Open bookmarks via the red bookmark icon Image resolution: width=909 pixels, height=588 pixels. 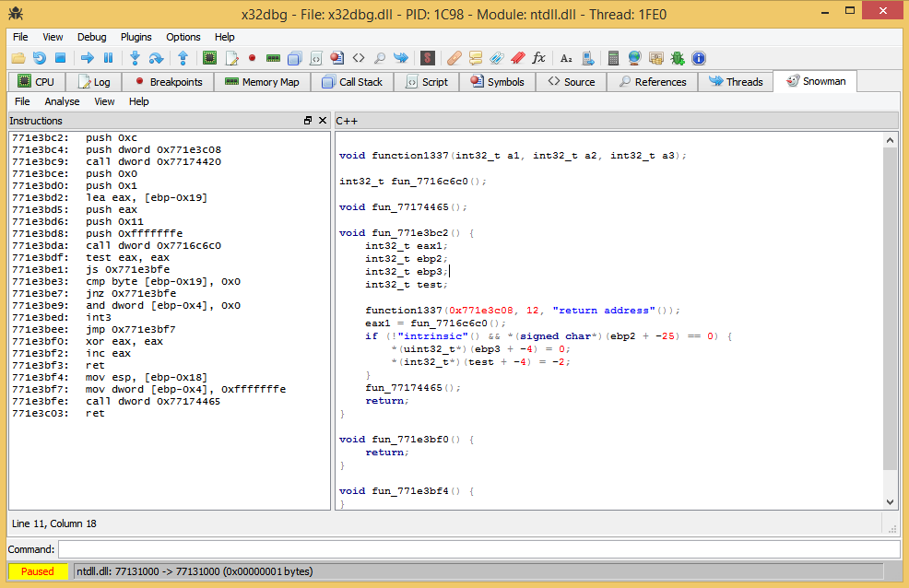click(x=518, y=58)
